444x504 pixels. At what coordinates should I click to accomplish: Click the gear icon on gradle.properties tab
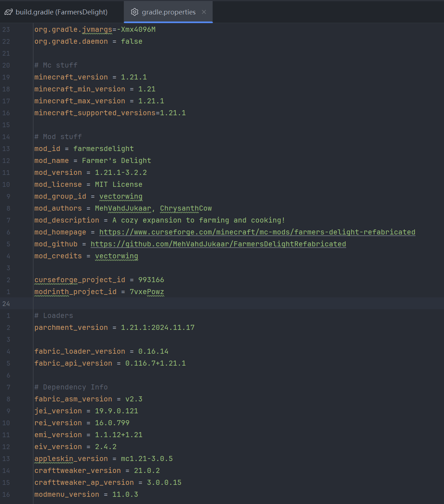coord(135,12)
